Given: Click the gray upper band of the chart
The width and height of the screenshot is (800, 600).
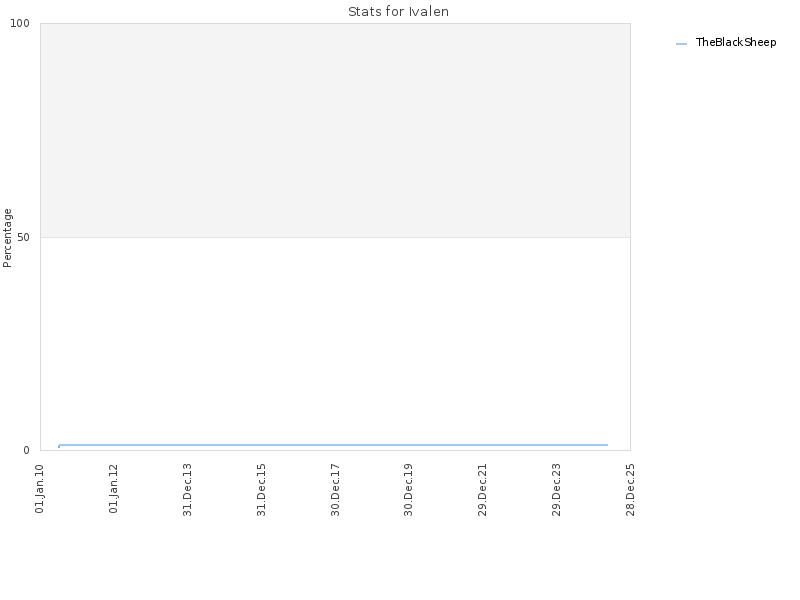Looking at the screenshot, I should coord(335,130).
